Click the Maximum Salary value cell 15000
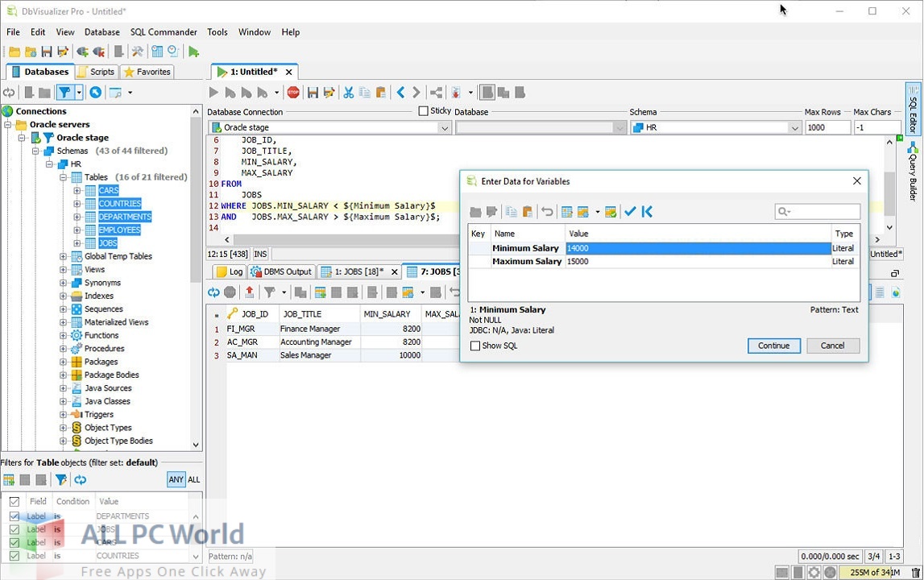 coord(698,262)
